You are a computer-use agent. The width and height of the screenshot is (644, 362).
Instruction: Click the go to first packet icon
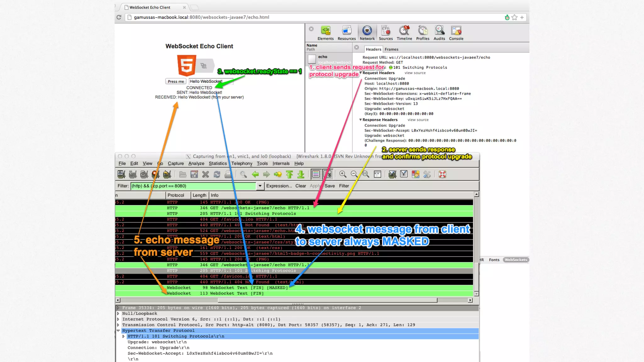[x=289, y=174]
